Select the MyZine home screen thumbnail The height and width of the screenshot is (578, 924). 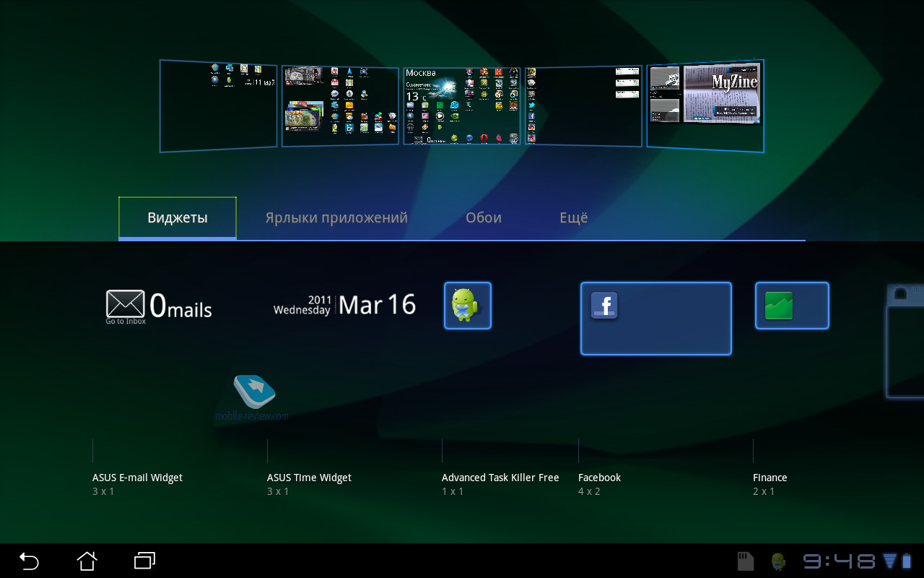tap(705, 106)
